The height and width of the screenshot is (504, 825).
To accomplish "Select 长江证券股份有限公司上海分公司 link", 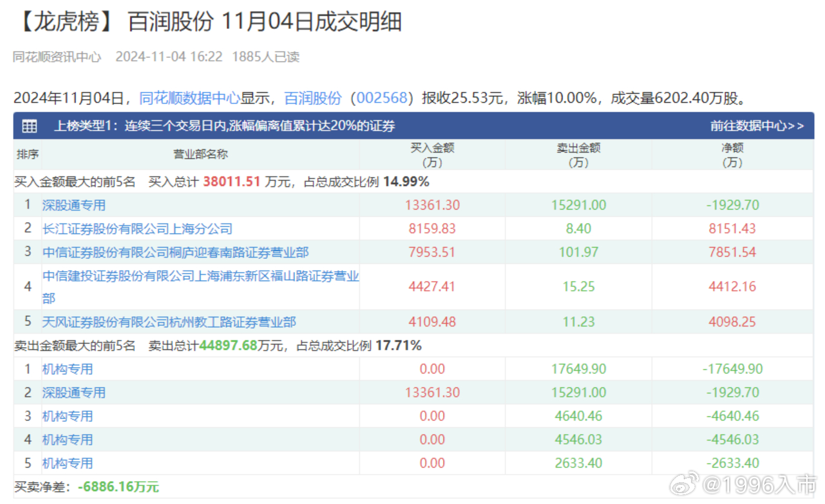I will (137, 229).
